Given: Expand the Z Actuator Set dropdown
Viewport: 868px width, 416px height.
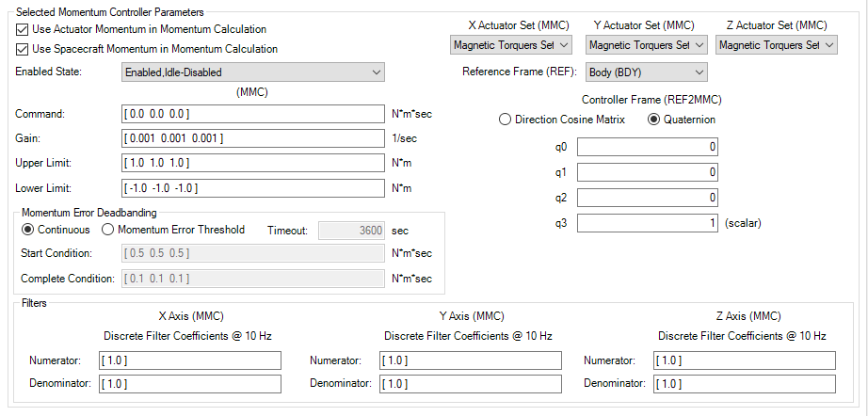Looking at the screenshot, I should (776, 44).
